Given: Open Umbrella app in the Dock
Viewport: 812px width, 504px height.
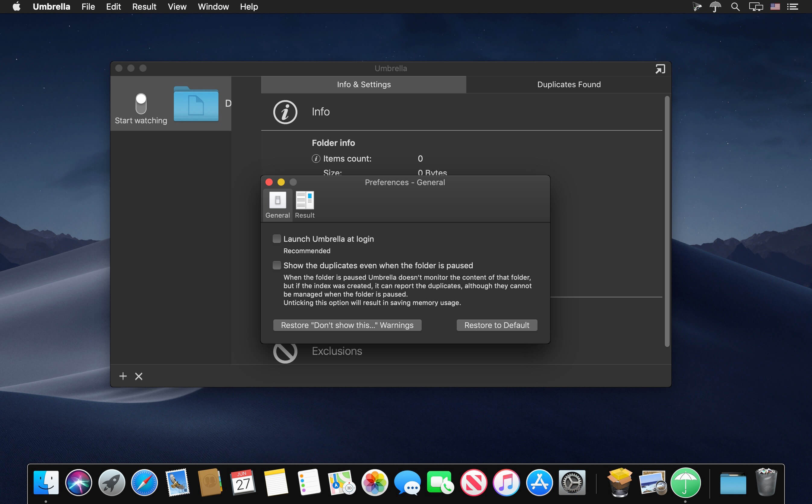Looking at the screenshot, I should [685, 482].
